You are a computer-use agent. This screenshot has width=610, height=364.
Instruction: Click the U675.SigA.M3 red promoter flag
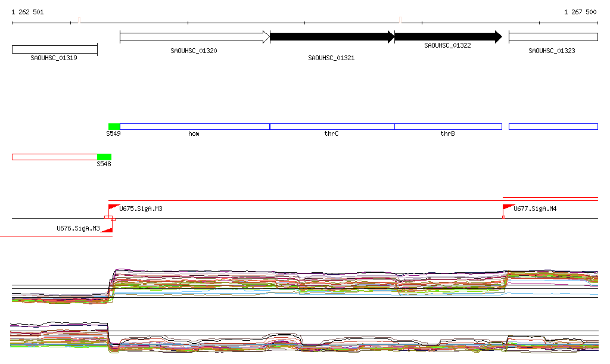(113, 208)
